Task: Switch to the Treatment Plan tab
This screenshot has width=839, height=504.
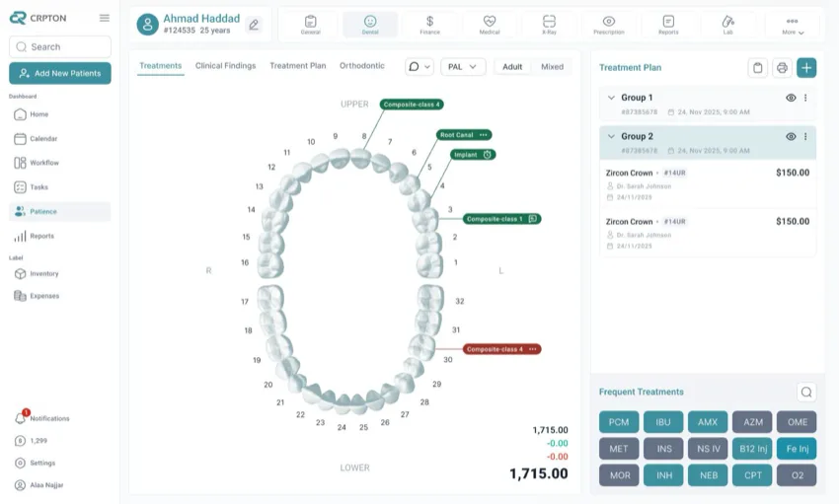Action: [297, 66]
